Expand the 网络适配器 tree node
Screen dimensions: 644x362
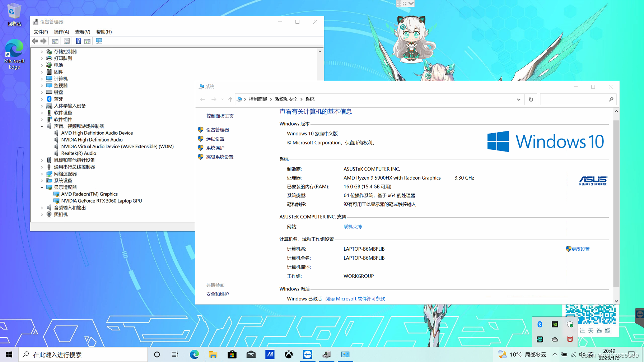[42, 174]
